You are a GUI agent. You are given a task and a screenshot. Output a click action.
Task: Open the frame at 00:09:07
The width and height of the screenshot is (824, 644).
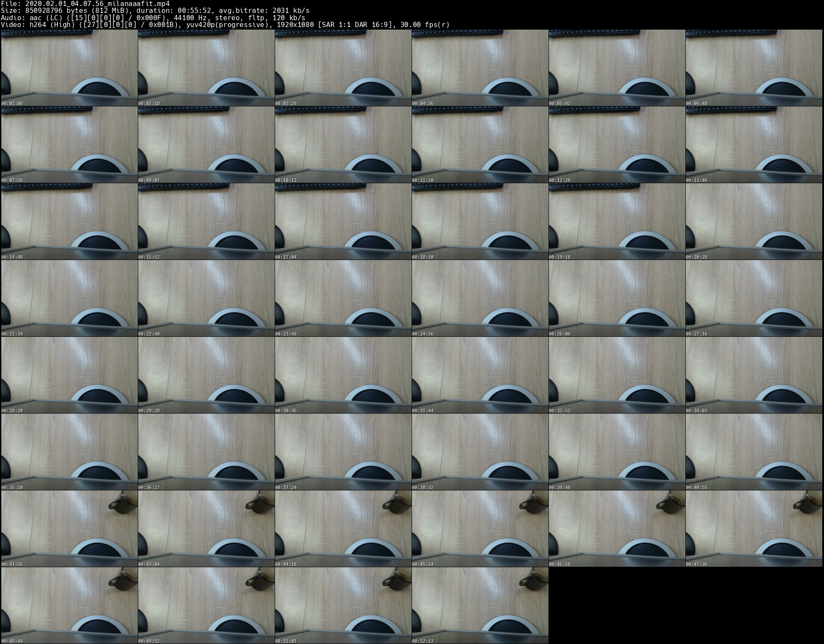tap(206, 145)
